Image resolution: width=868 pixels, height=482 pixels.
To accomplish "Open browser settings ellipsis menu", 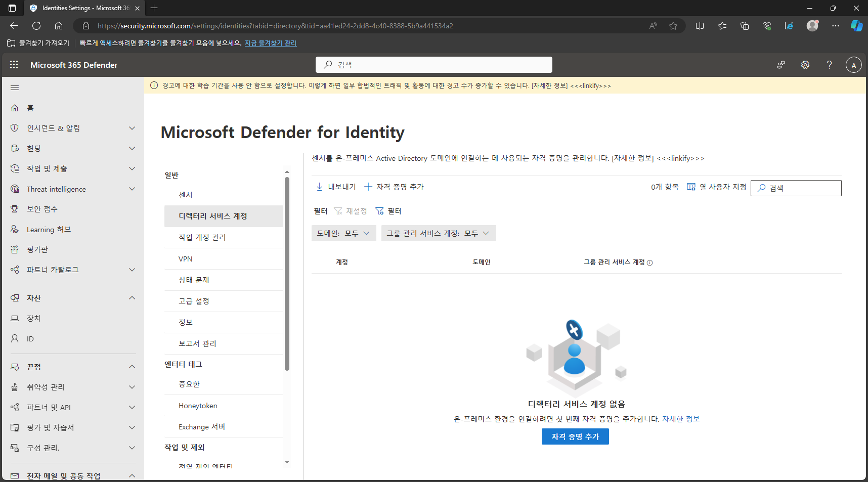I will tap(835, 26).
